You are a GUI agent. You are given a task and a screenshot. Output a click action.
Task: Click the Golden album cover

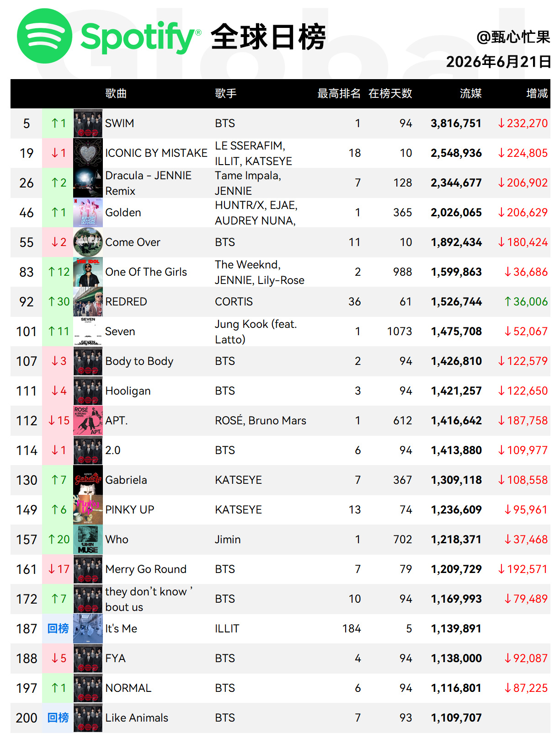click(88, 213)
